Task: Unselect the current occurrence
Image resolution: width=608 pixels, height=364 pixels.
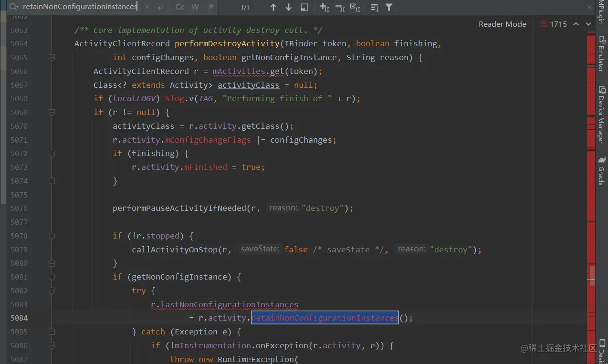Action: [x=340, y=7]
